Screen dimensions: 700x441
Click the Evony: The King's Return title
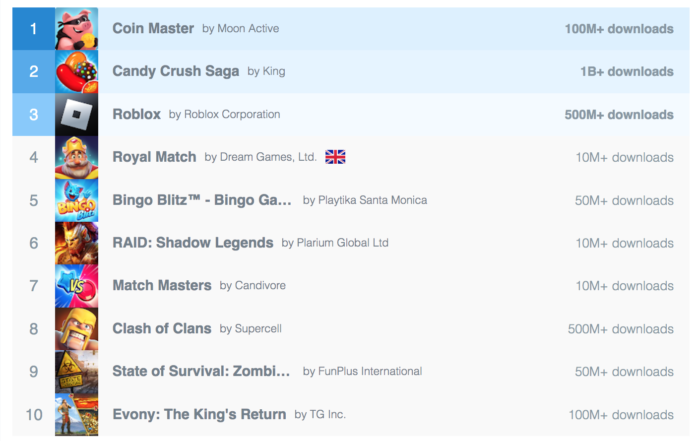(199, 415)
